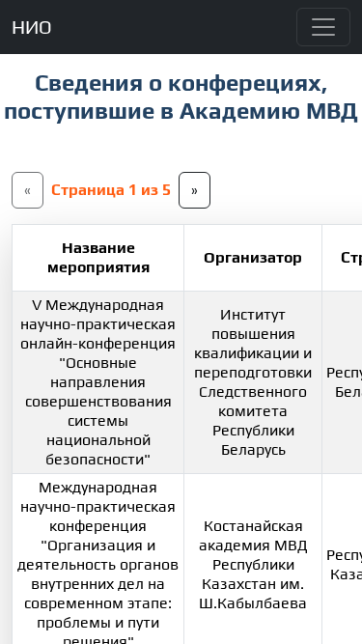Click the text 'Ш.Кабылбаева'
The height and width of the screenshot is (644, 362).
pyautogui.click(x=253, y=603)
